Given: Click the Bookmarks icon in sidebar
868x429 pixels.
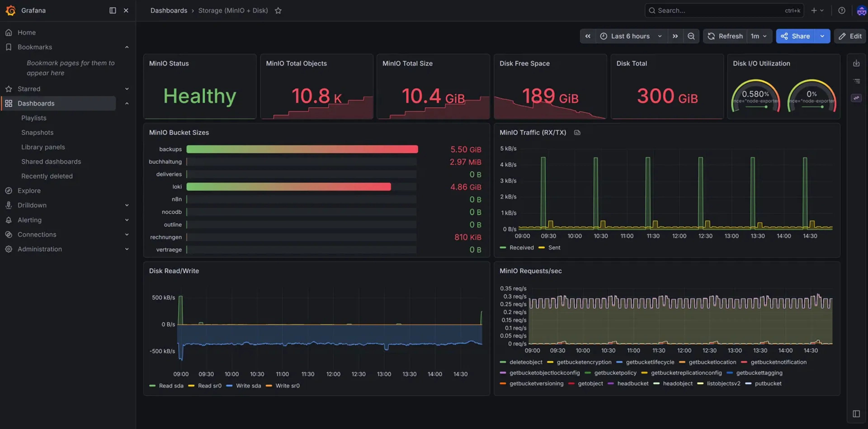Looking at the screenshot, I should pyautogui.click(x=9, y=47).
